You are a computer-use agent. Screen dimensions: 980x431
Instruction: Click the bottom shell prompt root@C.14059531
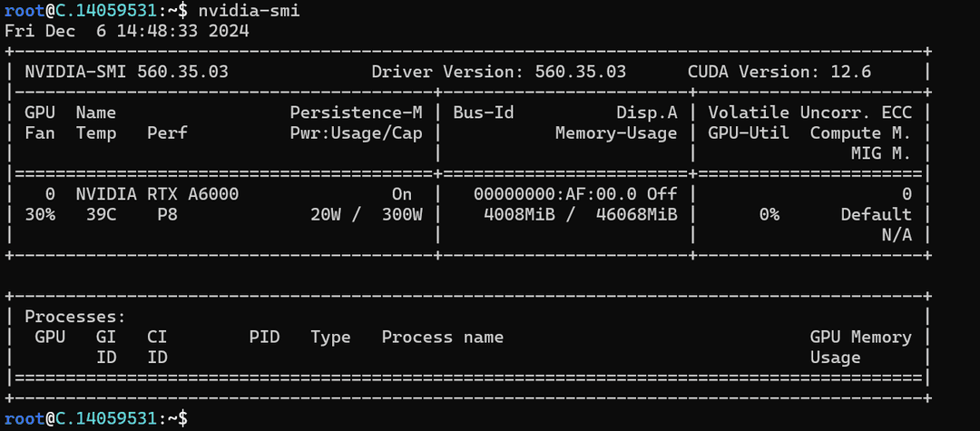tap(81, 417)
